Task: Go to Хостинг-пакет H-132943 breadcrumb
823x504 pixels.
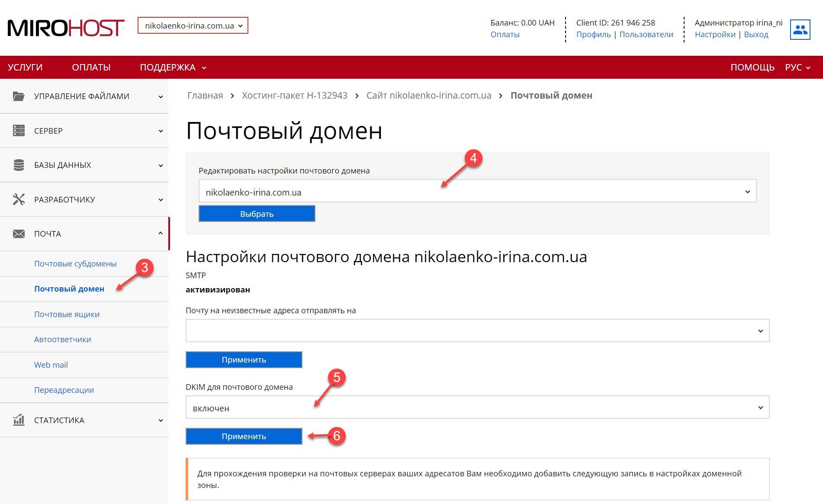Action: 295,95
